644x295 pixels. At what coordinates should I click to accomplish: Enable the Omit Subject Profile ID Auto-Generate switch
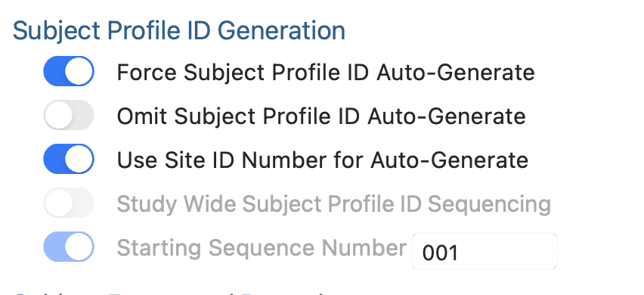tap(69, 115)
